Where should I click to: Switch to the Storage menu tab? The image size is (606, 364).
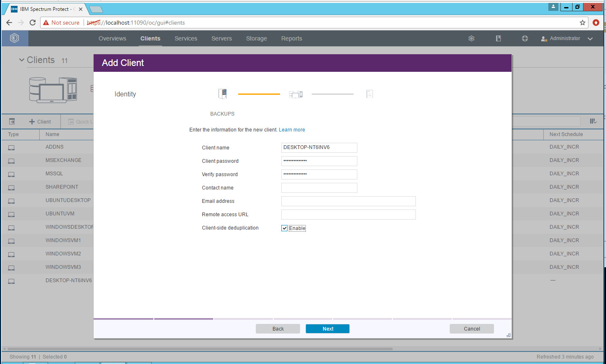256,38
